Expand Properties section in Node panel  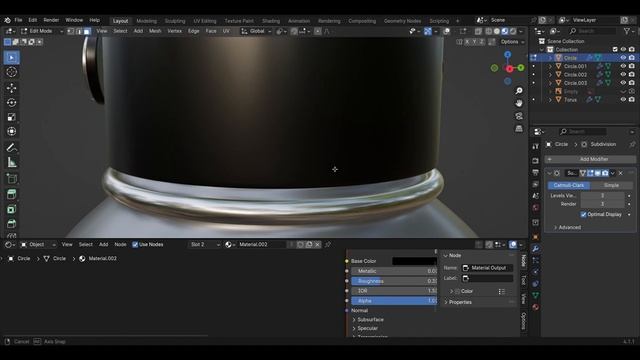[458, 302]
